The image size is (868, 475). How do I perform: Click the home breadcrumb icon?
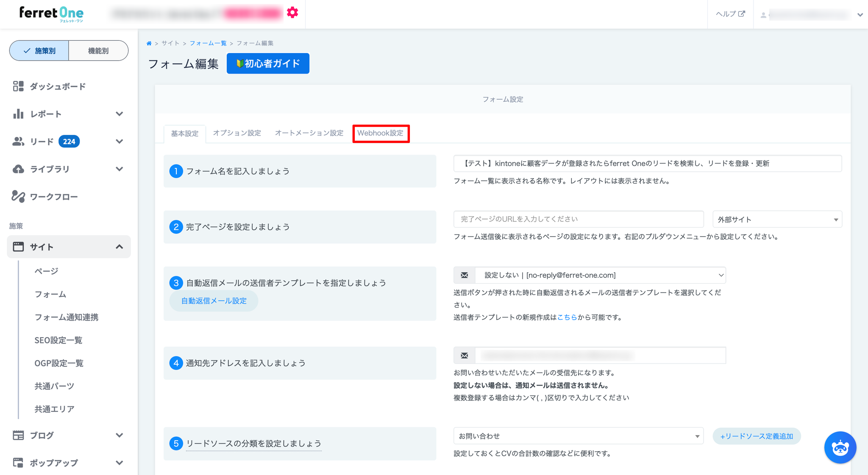(x=149, y=43)
